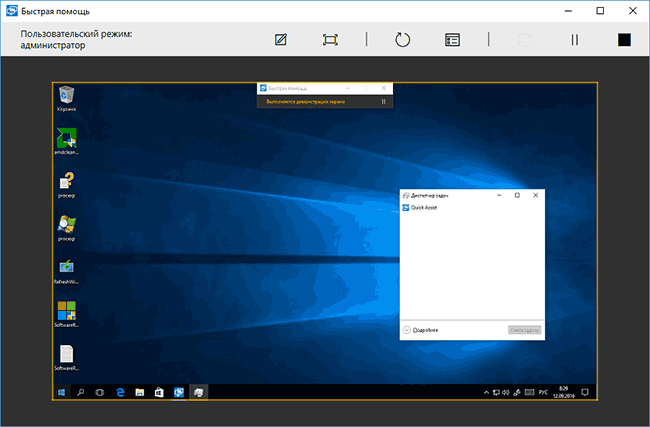Click the greyed-out reconnect arrows icon
Screen dimensions: 650x427
tap(525, 40)
